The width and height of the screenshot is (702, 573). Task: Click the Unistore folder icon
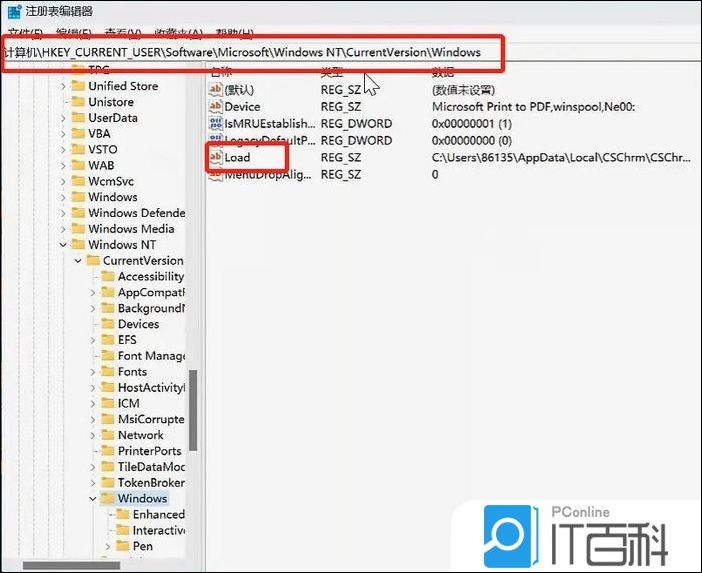(x=78, y=102)
